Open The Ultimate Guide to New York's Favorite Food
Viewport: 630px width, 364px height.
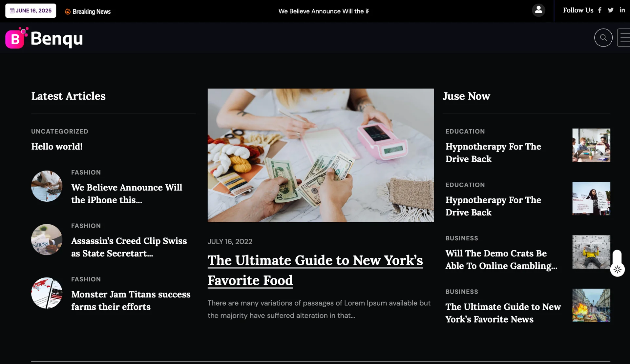(x=315, y=270)
